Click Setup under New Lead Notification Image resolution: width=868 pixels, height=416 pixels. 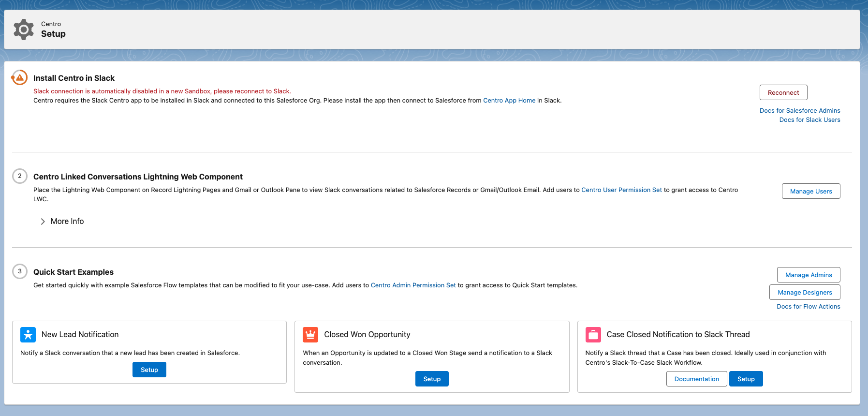149,370
